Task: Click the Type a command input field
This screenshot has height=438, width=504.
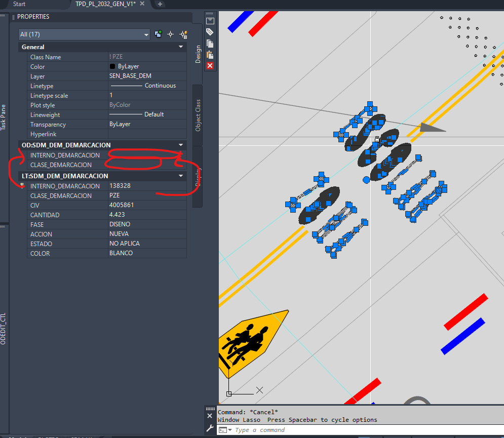Action: [x=355, y=430]
